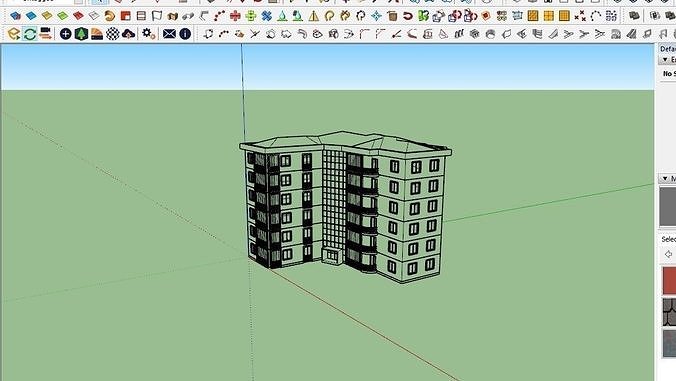The width and height of the screenshot is (676, 381).
Task: Click the round info icon
Action: [185, 34]
